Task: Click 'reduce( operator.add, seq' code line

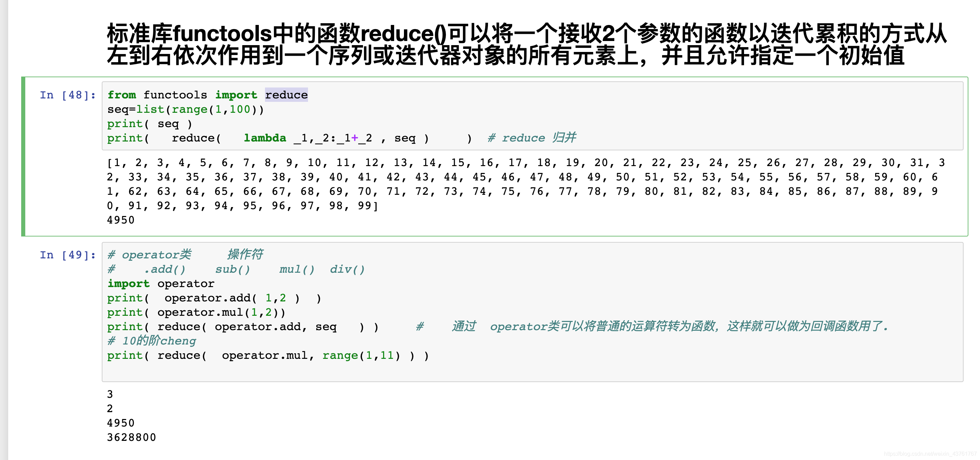Action: [243, 327]
